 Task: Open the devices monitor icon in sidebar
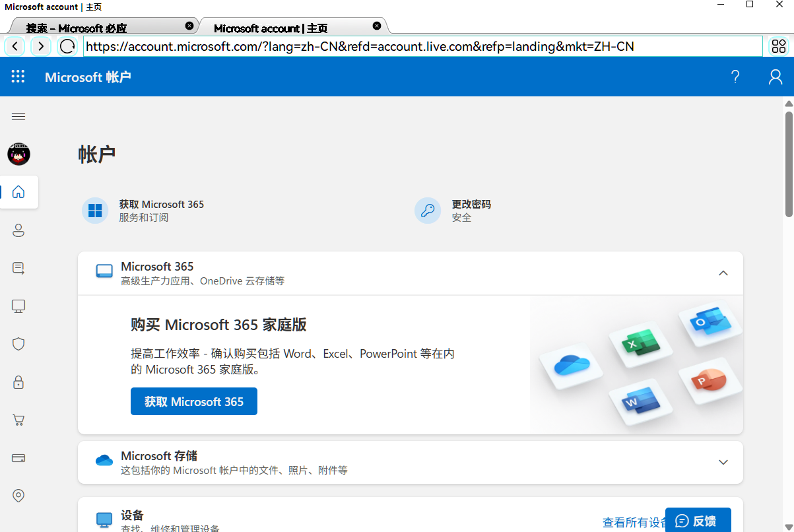pos(18,306)
